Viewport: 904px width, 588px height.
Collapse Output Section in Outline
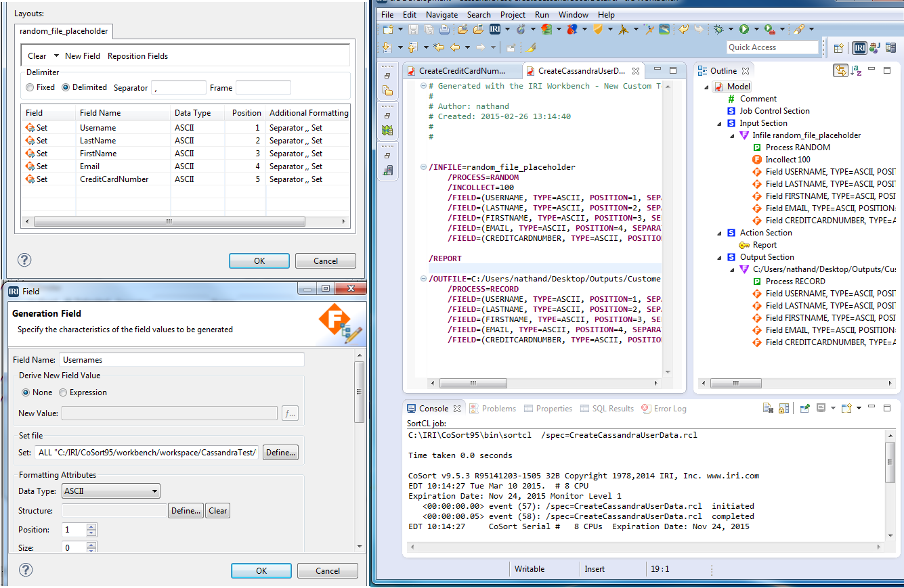tap(720, 257)
